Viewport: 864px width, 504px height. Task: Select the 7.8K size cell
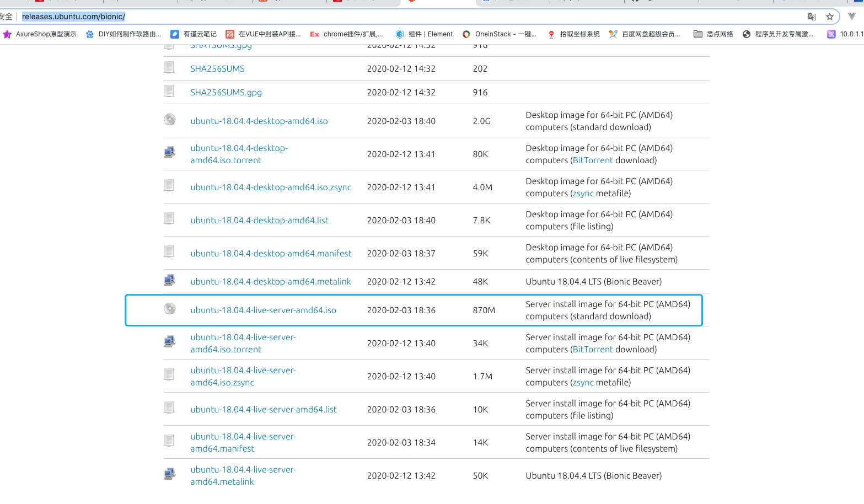pos(481,221)
